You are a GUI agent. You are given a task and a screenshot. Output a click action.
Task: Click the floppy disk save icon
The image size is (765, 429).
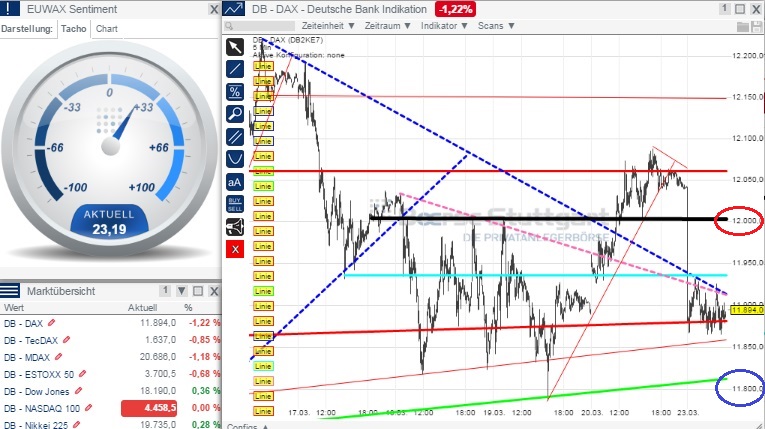point(757,26)
